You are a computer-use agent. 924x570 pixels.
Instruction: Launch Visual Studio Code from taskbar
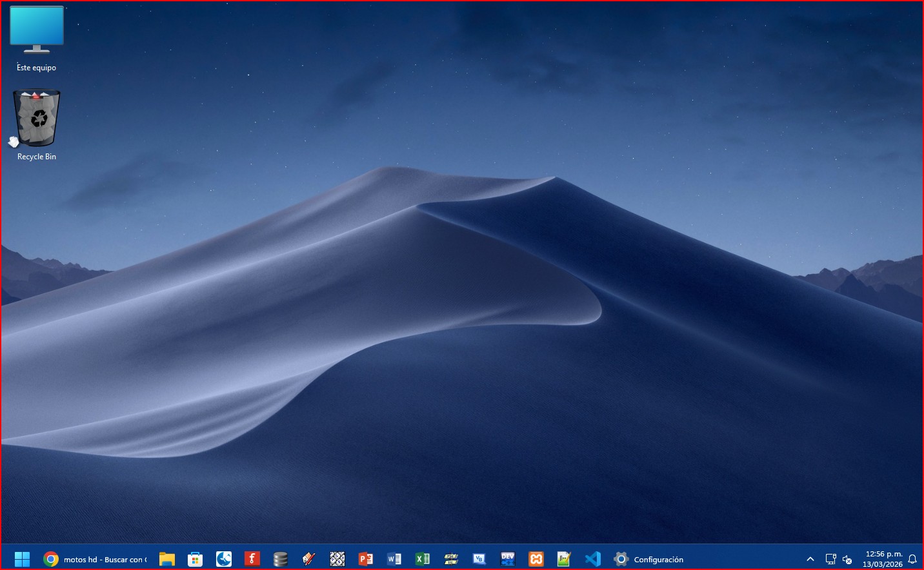593,559
